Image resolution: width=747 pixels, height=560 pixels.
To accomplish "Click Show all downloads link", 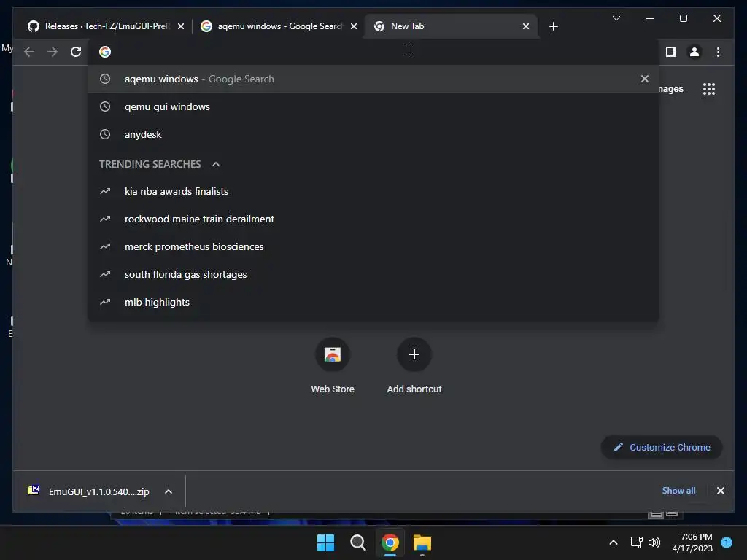I will (678, 491).
